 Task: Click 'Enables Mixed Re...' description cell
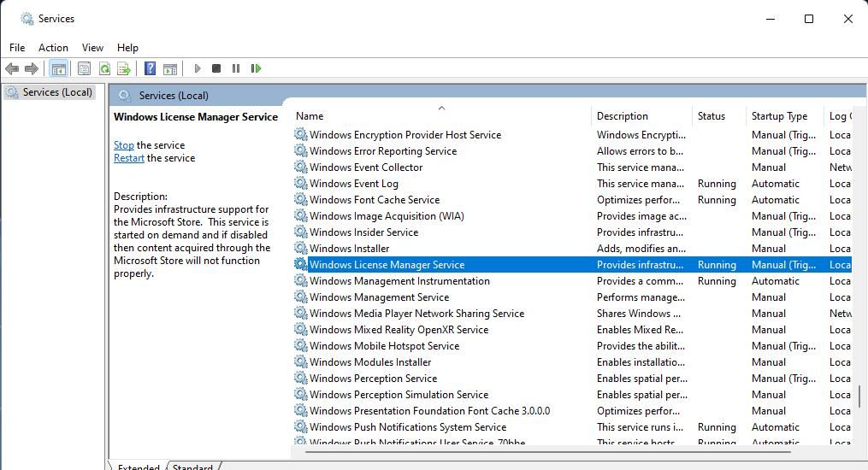[640, 330]
